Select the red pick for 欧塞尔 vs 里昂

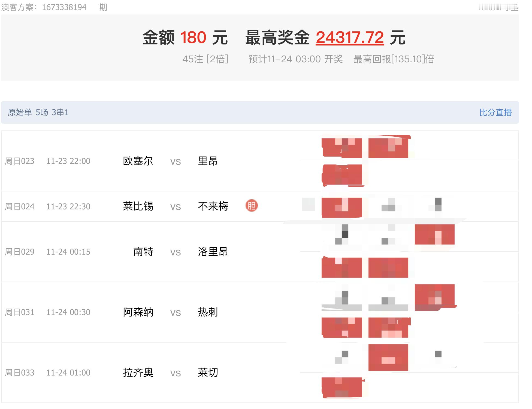point(342,147)
